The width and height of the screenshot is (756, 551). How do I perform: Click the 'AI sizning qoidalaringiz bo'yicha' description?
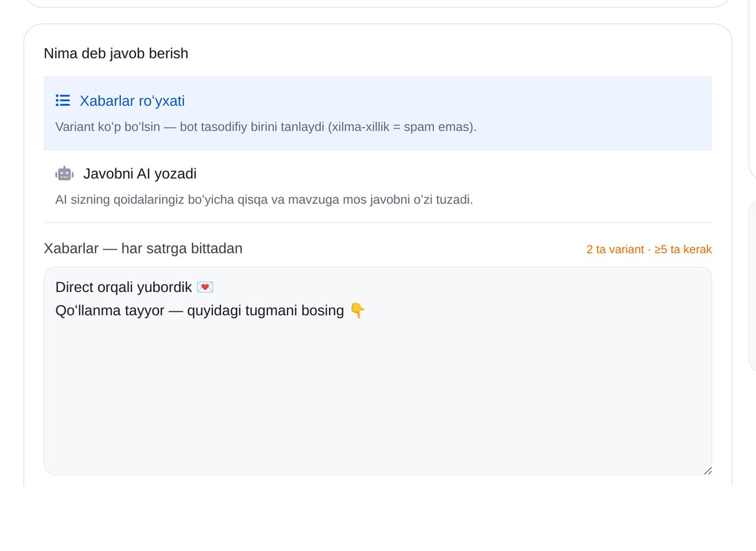coord(264,199)
